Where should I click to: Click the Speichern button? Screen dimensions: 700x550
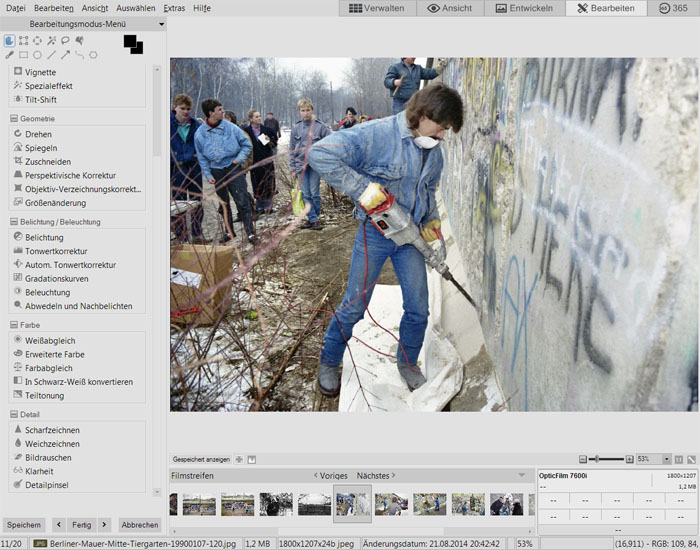[x=24, y=525]
